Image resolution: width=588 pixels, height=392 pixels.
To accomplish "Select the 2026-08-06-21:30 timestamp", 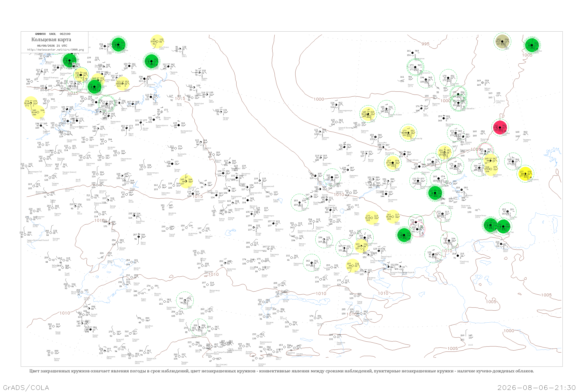I will point(536,388).
